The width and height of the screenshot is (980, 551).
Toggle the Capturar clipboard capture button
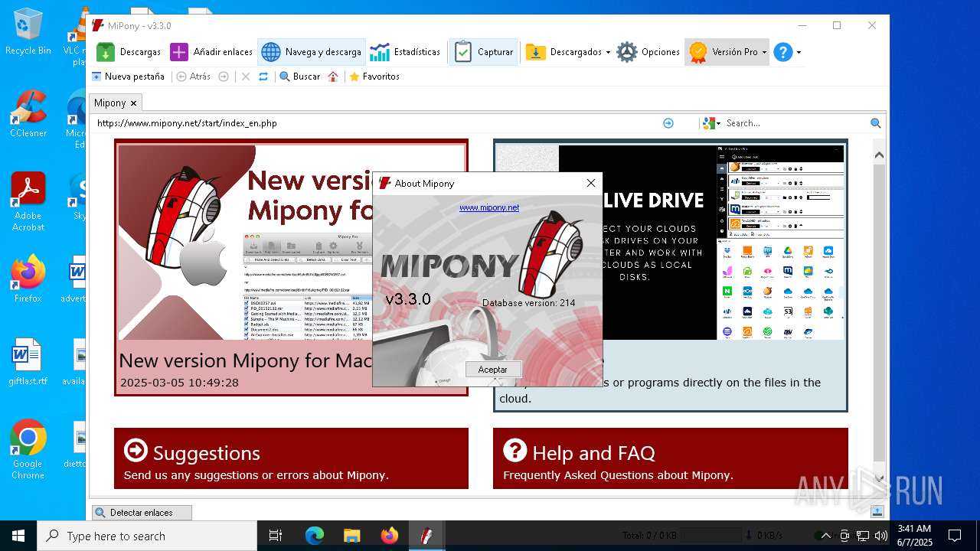click(x=484, y=52)
